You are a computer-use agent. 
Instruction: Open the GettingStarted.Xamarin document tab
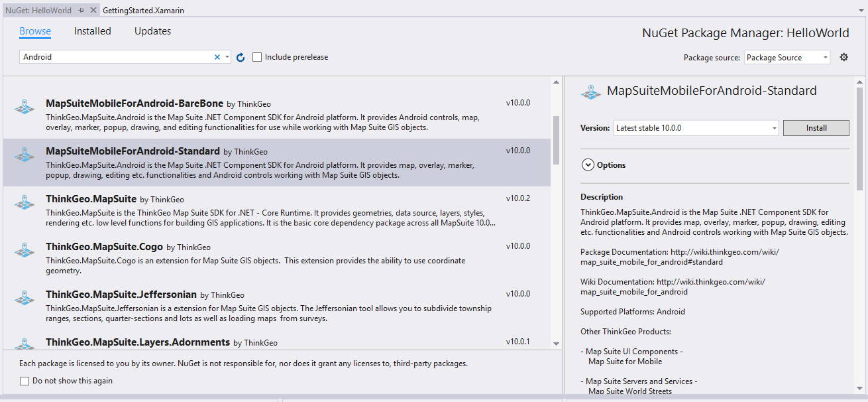(x=144, y=11)
